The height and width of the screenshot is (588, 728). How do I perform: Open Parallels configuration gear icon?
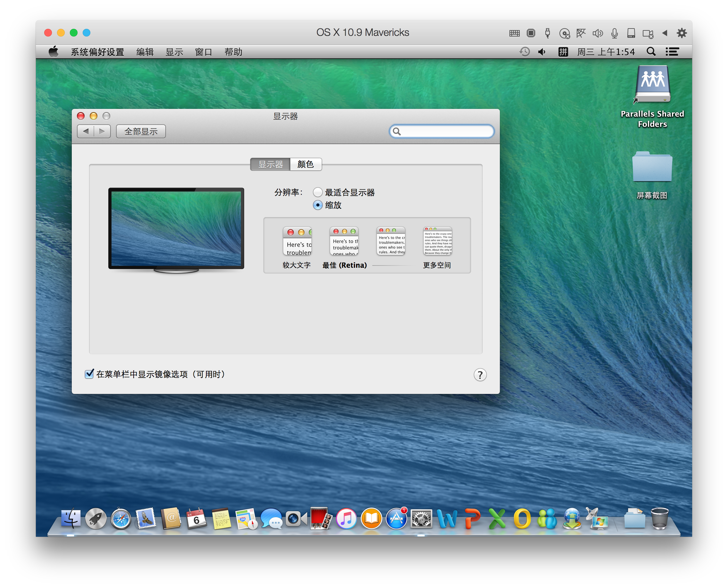681,33
